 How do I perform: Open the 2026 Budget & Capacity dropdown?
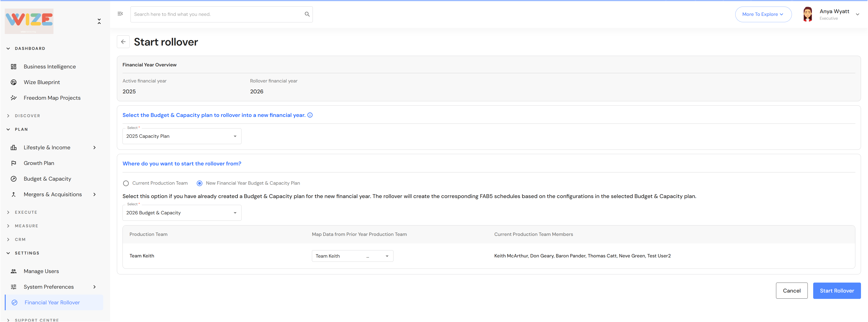tap(182, 213)
